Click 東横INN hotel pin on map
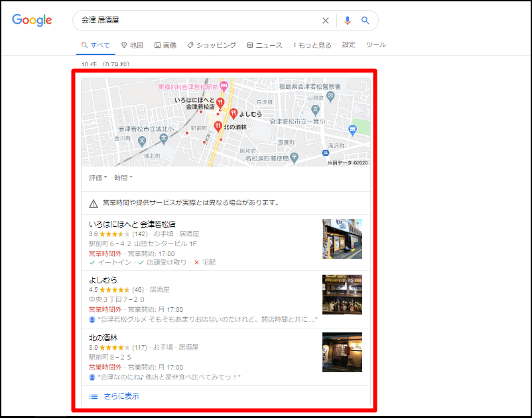 pyautogui.click(x=224, y=86)
